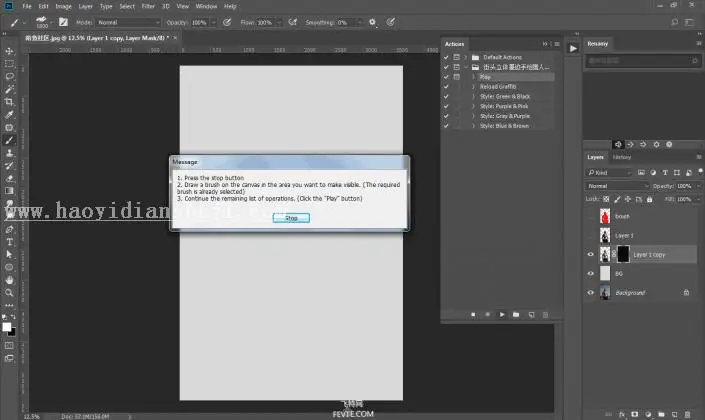Select the Path Selection tool
Screen dimensions: 705x420
coord(9,255)
